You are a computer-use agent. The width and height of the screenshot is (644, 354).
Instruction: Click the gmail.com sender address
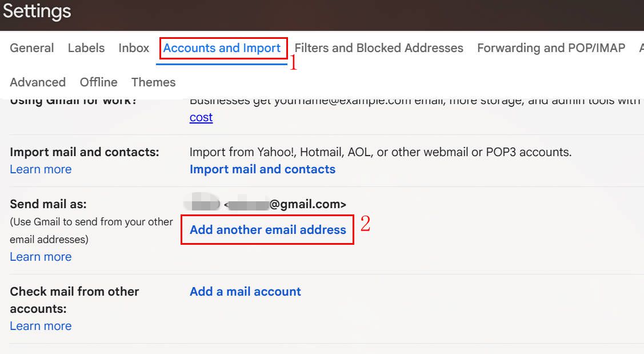pos(285,204)
